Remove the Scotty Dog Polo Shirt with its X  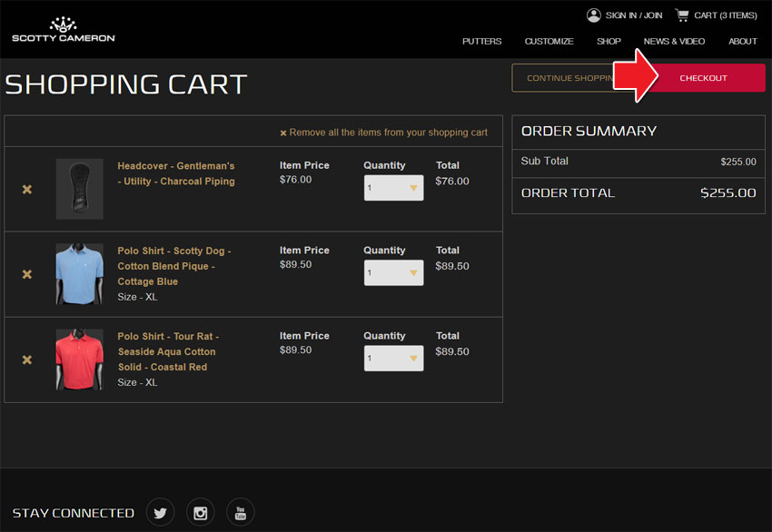[x=27, y=274]
